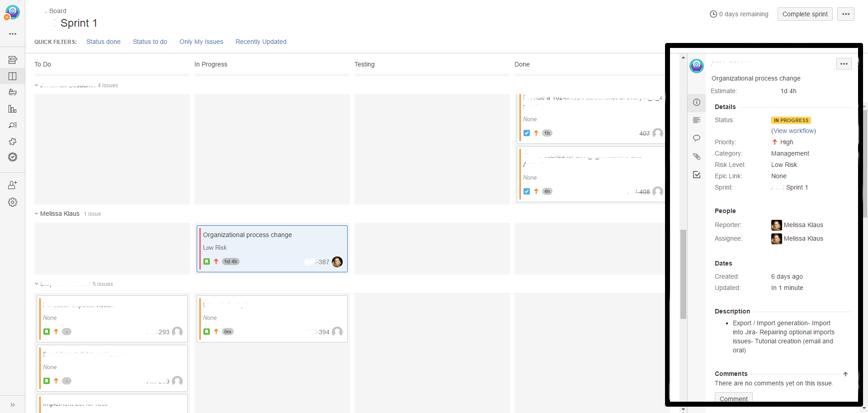
Task: Click the circled checkmark sidebar icon
Action: (x=13, y=157)
